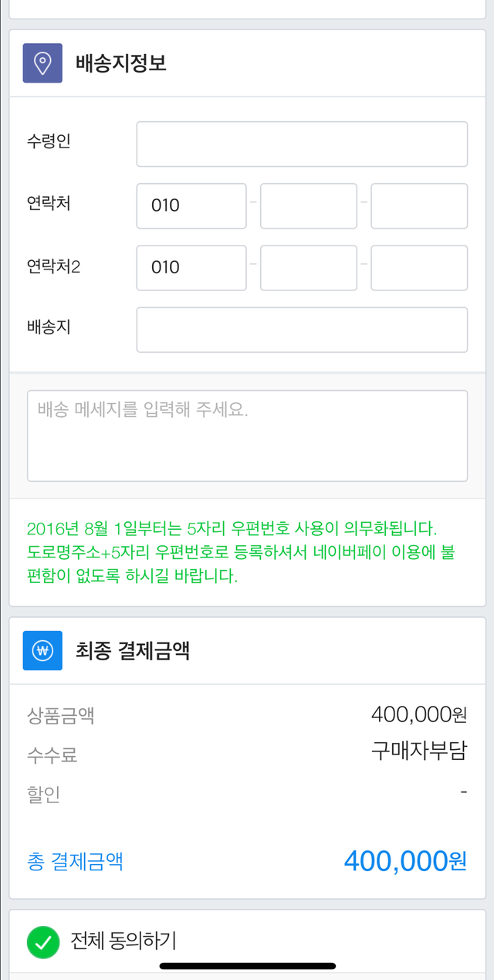Screen dimensions: 494x980
Task: Tap the 최종 결제금액 section title
Action: tap(133, 651)
